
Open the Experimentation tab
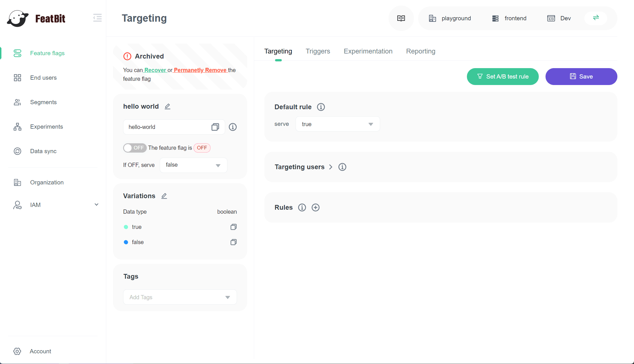[368, 51]
